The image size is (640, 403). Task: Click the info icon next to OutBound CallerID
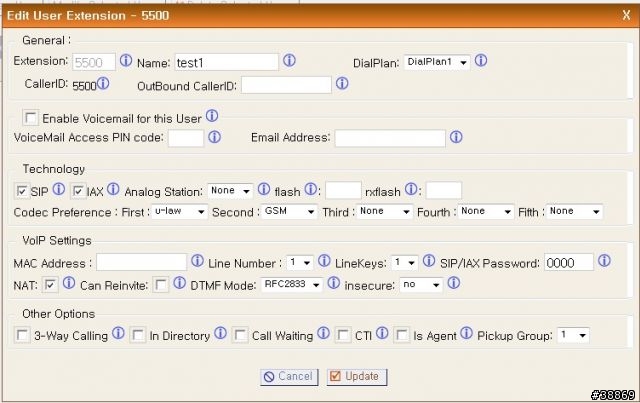(342, 83)
